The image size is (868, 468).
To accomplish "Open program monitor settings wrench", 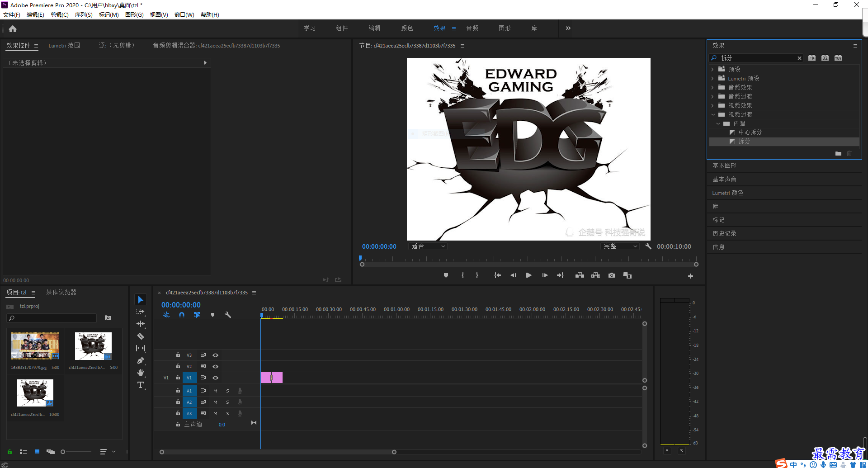I will [x=648, y=246].
